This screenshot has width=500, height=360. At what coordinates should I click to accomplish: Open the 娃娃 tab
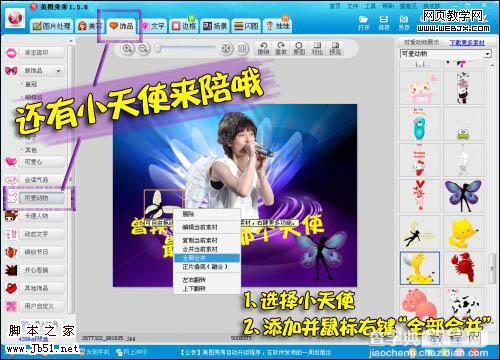[x=278, y=26]
